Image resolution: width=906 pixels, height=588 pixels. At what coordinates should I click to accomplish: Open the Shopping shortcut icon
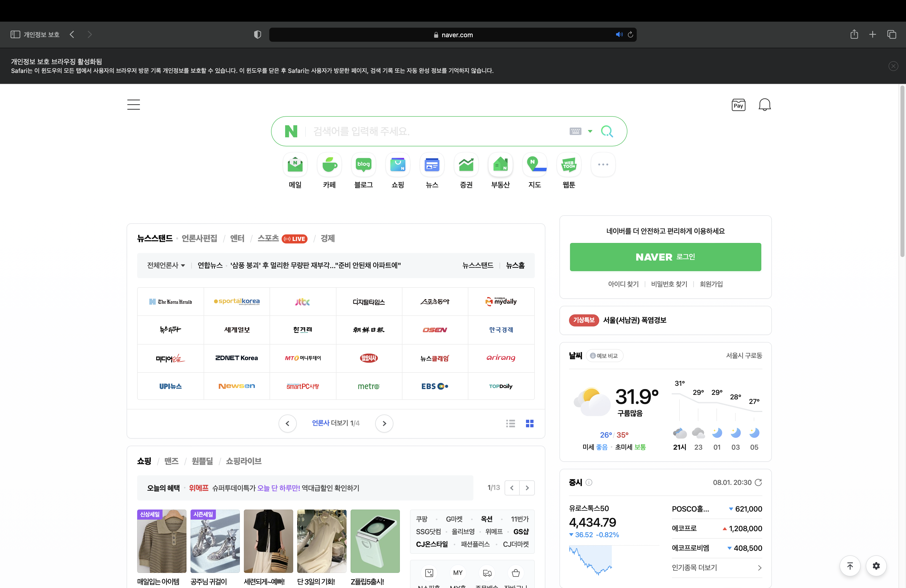(x=398, y=165)
